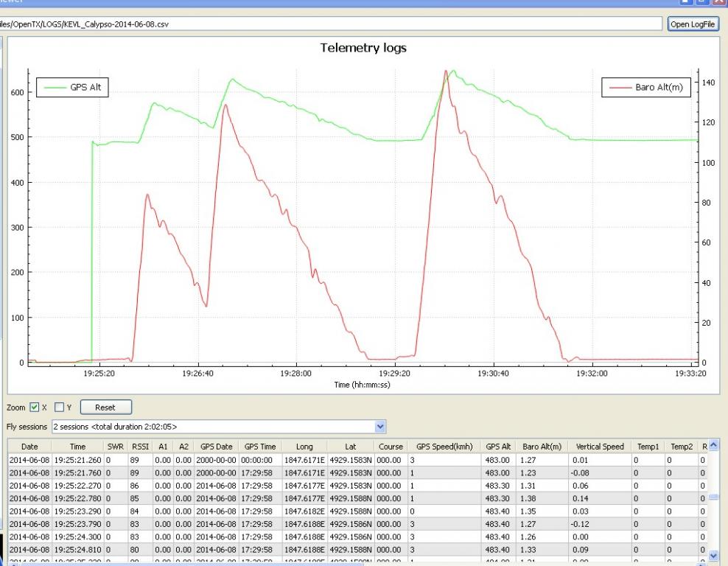Click the Baro Alt(m) table column header
This screenshot has height=566, width=728.
(541, 447)
